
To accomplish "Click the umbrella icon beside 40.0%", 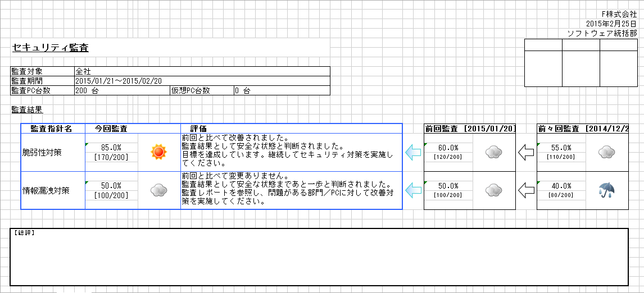I will tap(607, 190).
